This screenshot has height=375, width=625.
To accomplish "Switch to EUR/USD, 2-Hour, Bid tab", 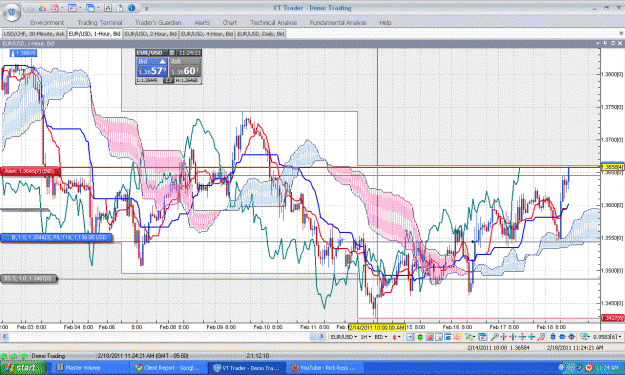I will pos(151,34).
